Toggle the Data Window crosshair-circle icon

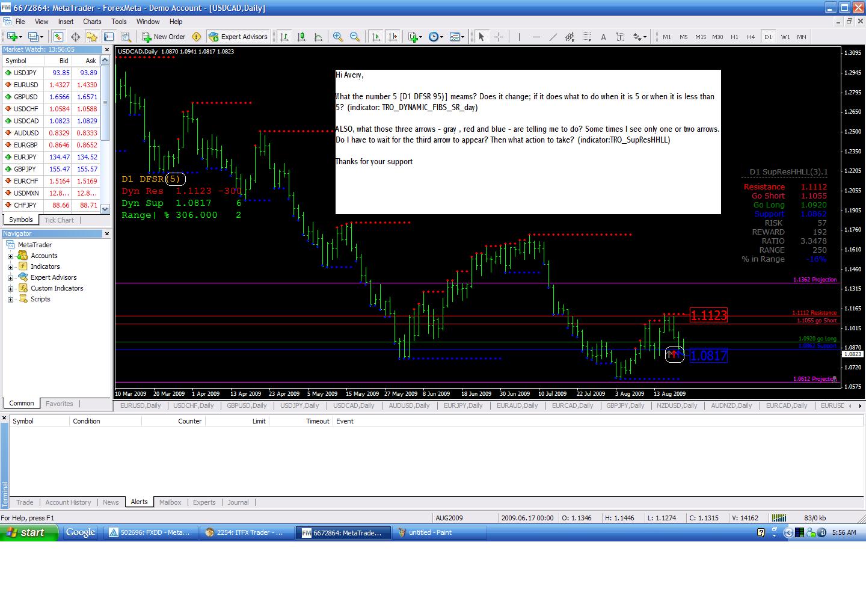point(75,37)
